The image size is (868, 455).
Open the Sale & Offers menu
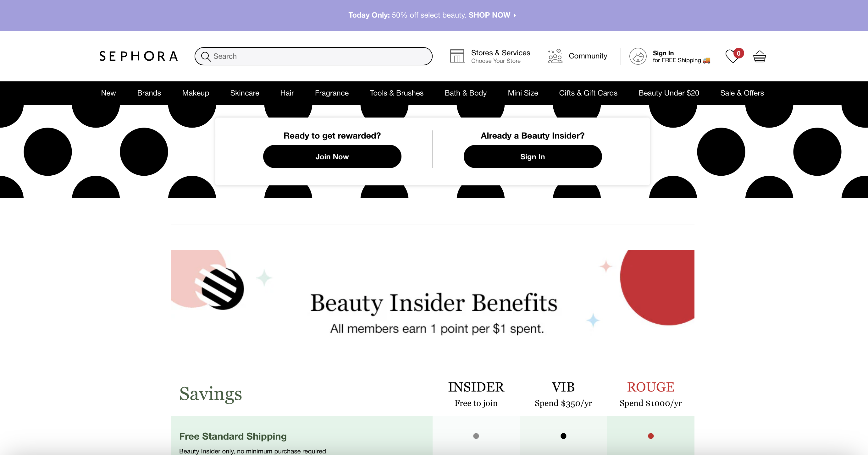coord(742,93)
